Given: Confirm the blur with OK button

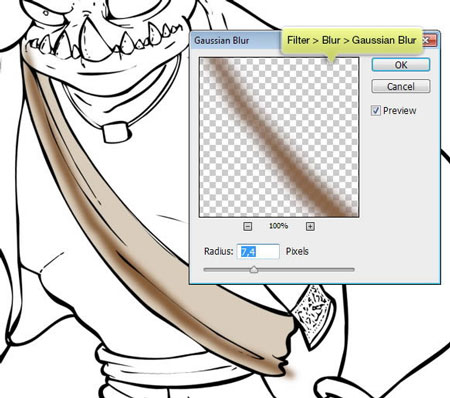Looking at the screenshot, I should (401, 65).
